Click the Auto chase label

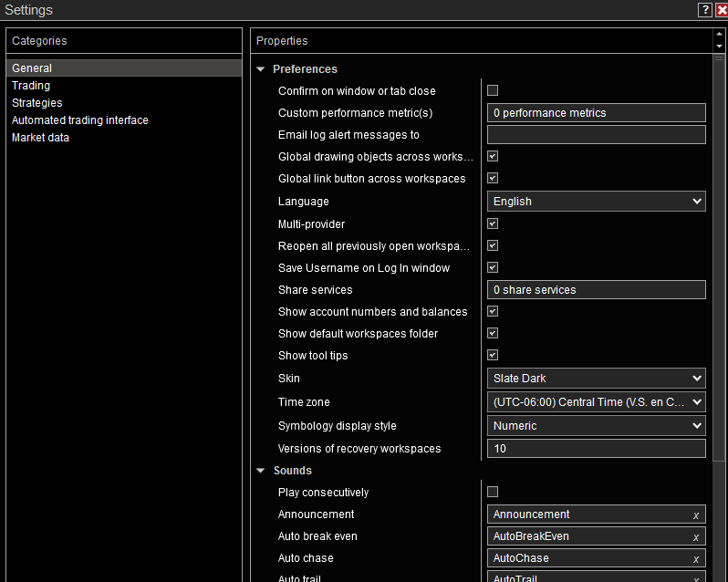click(x=306, y=558)
